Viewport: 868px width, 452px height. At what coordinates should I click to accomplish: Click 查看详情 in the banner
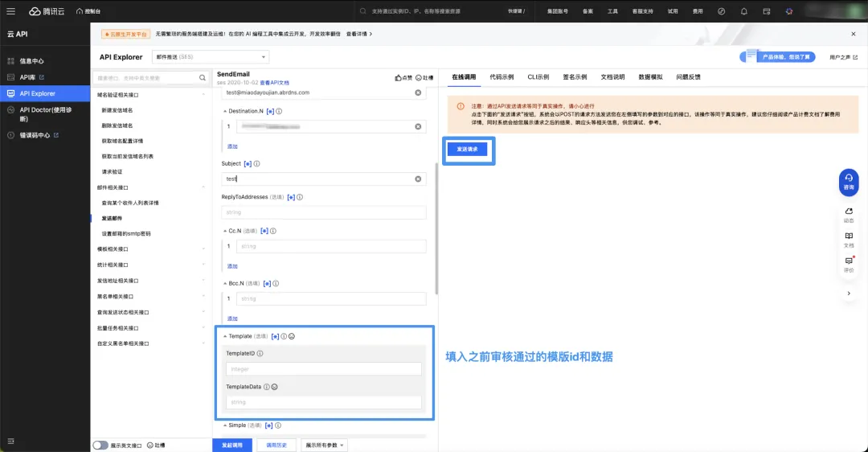tap(358, 34)
